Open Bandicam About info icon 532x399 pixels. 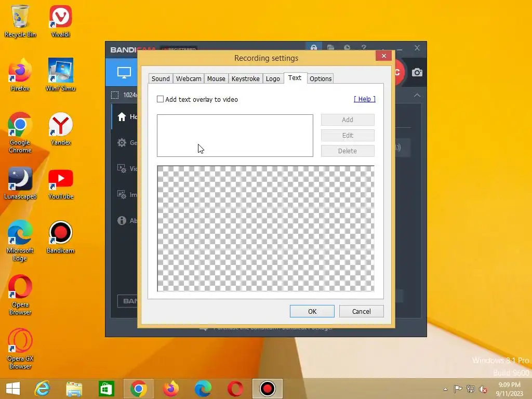tap(122, 220)
